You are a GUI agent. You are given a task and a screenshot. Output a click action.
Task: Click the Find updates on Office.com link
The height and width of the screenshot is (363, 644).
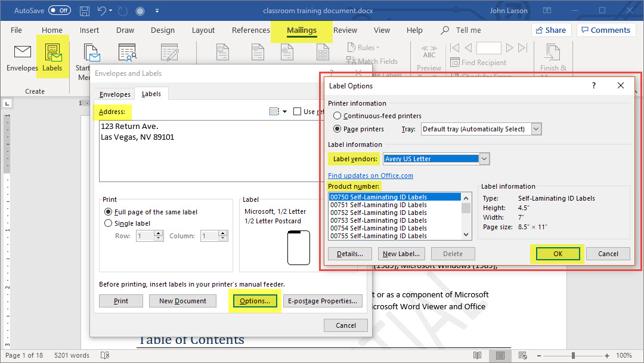point(370,176)
